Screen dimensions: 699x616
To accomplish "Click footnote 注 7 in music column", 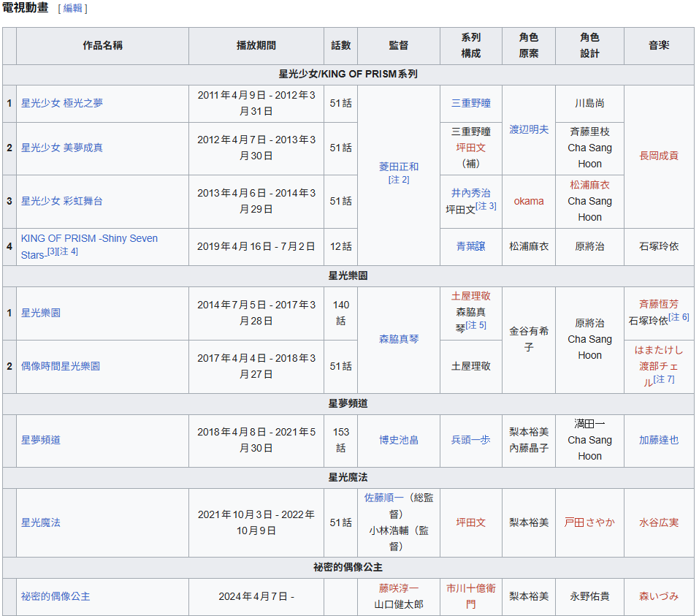I will coord(664,379).
